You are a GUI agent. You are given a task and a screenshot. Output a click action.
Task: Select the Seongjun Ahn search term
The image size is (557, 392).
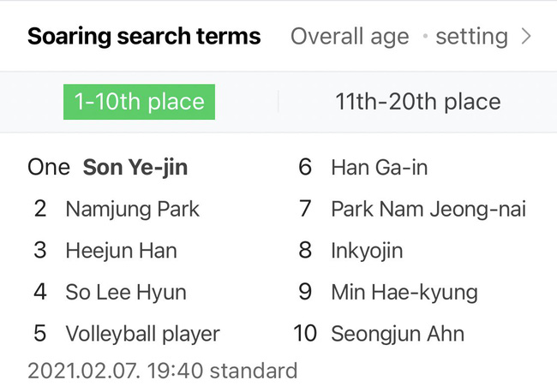[398, 334]
